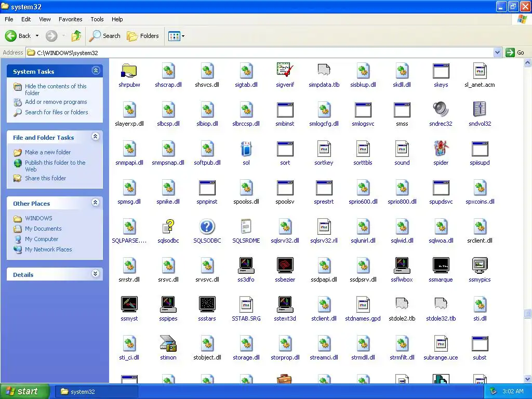Click the system tray notification icon
Screen dimensions: 532x399
(494, 391)
